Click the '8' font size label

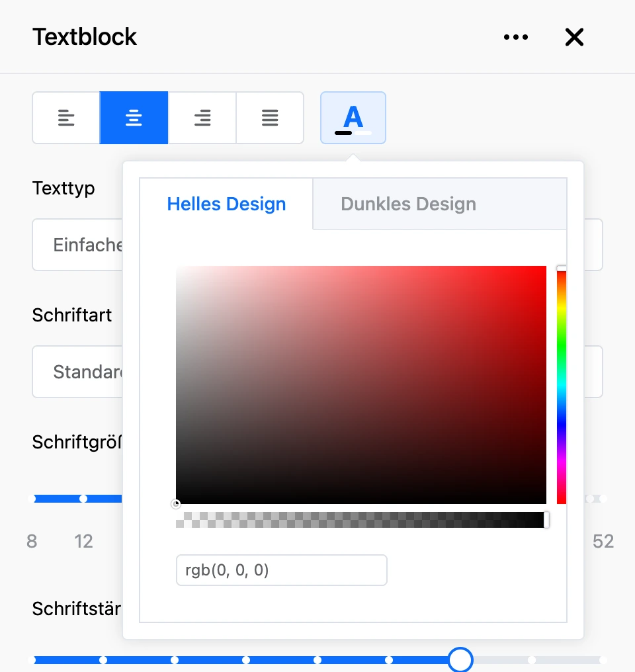tap(32, 541)
